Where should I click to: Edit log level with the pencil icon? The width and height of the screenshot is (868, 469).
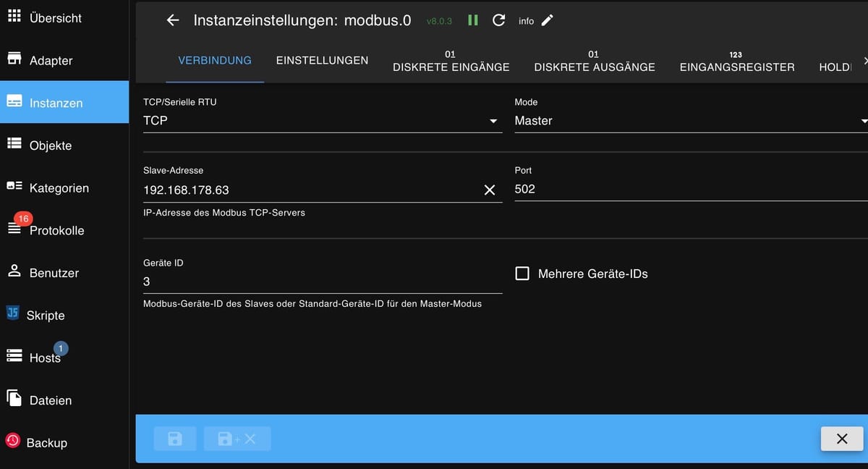pyautogui.click(x=548, y=20)
